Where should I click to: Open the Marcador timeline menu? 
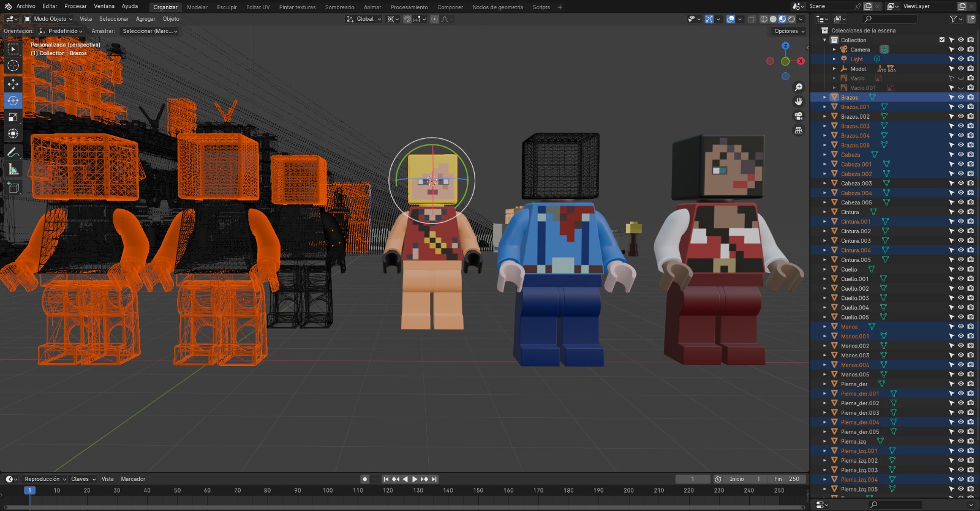pyautogui.click(x=133, y=479)
